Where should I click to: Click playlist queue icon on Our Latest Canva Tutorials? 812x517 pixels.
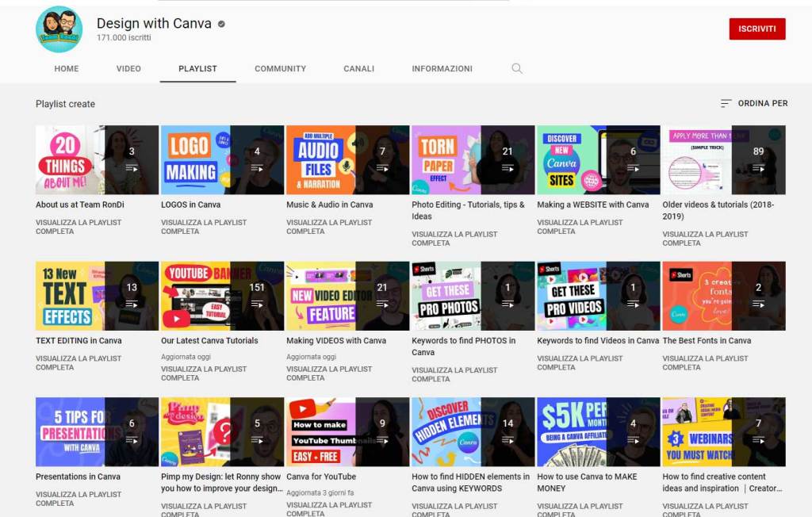click(257, 304)
